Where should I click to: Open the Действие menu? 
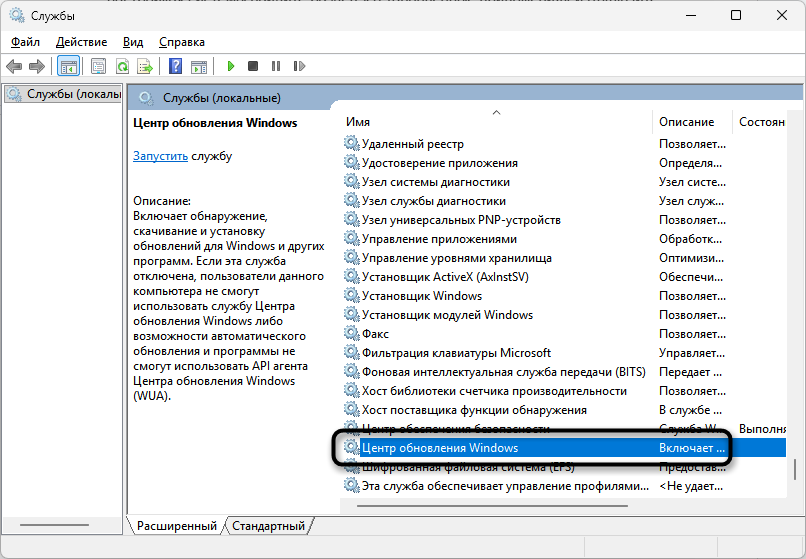point(81,42)
